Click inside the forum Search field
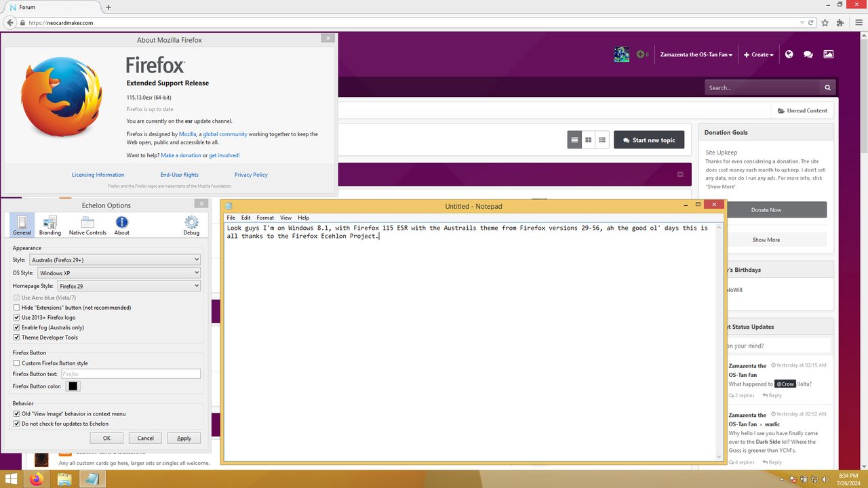The width and height of the screenshot is (868, 488). coord(759,87)
